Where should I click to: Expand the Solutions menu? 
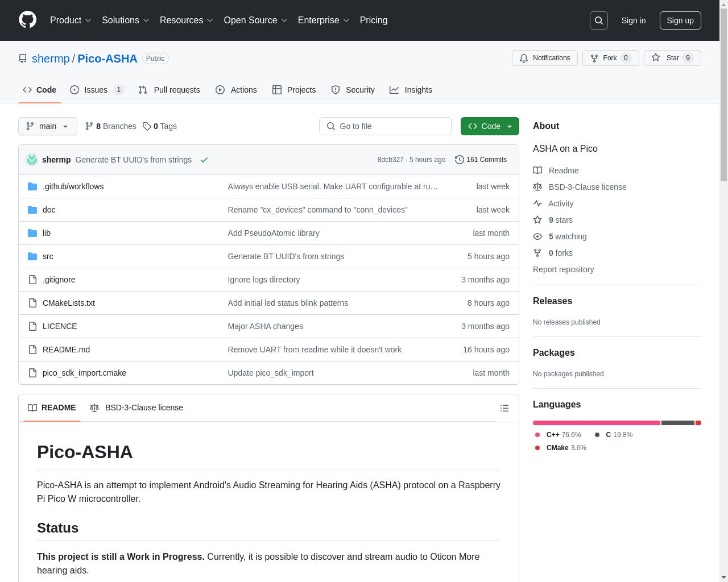[126, 20]
